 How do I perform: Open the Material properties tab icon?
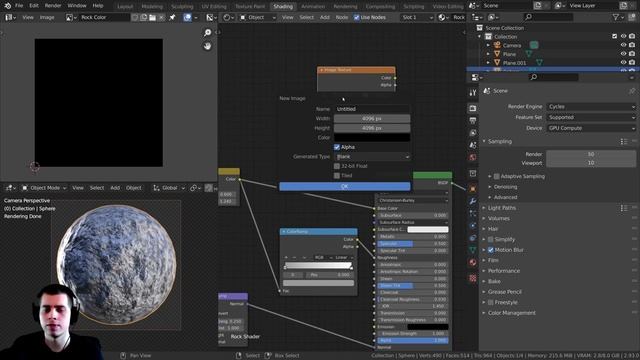click(x=473, y=262)
